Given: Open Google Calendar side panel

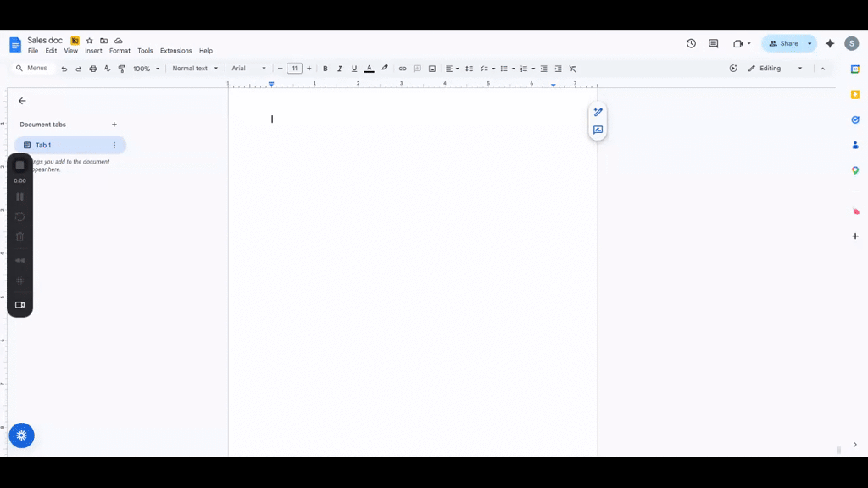Looking at the screenshot, I should 855,69.
